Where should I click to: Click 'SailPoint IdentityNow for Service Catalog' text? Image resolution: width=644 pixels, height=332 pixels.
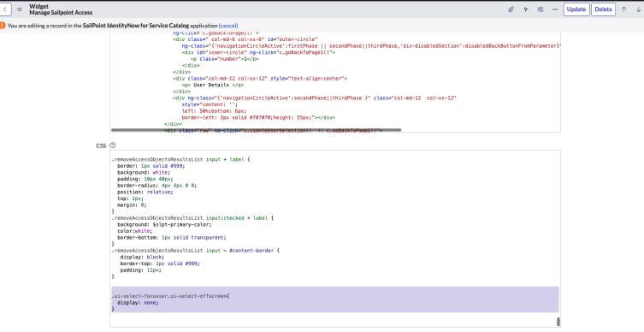pos(135,26)
